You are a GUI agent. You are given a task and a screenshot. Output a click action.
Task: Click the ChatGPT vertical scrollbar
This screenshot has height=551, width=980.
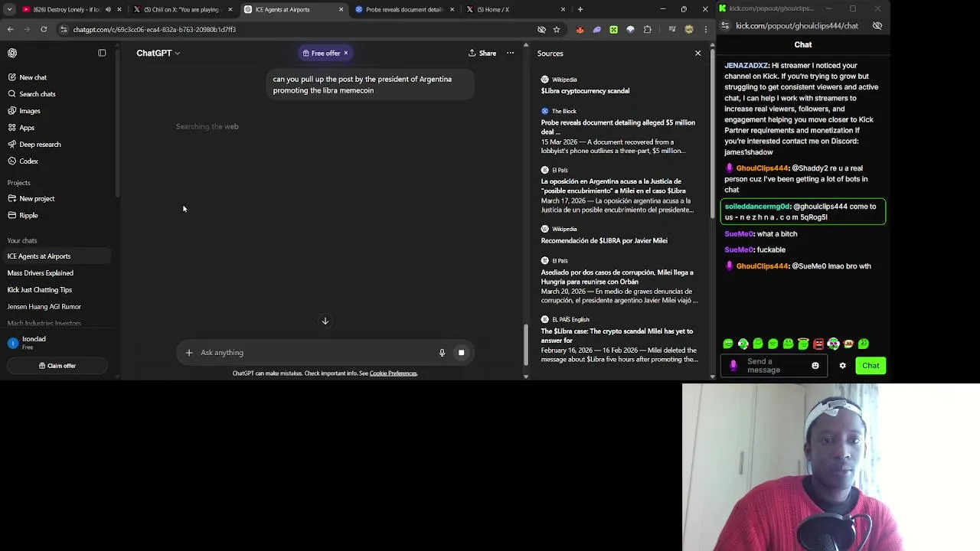pos(525,344)
